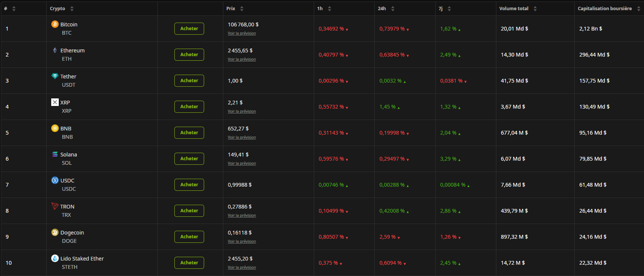Click the Dogecoin logo icon
This screenshot has width=644, height=276.
pyautogui.click(x=55, y=232)
